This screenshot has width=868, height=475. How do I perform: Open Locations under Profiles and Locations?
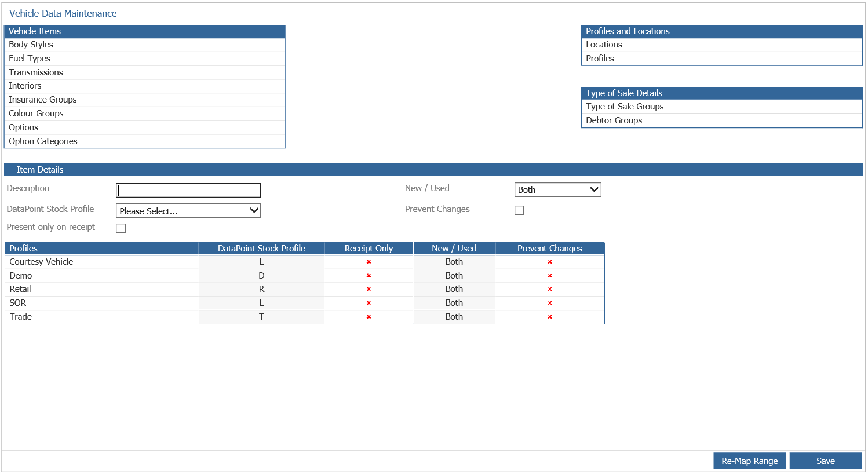(604, 45)
